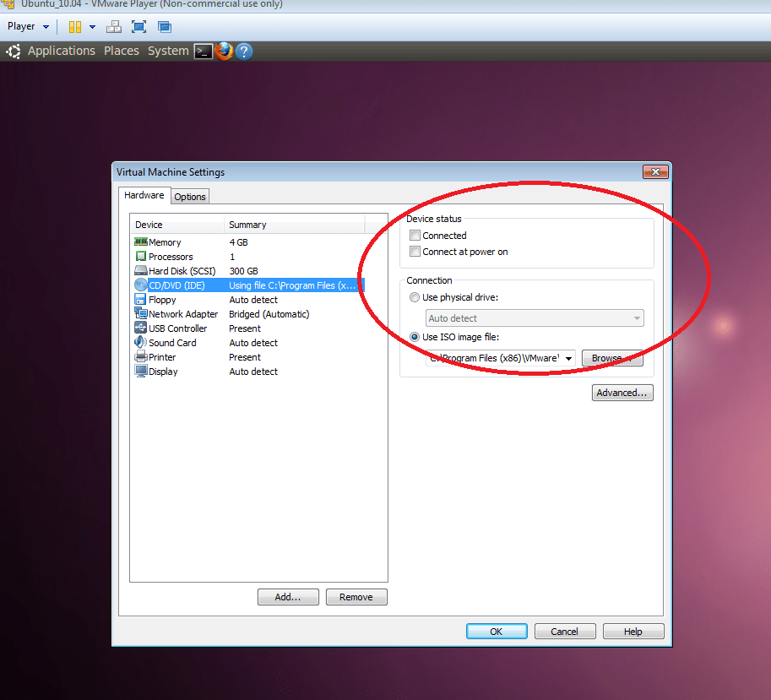Viewport: 771px width, 700px height.
Task: Confirm settings with the OK button
Action: pos(497,631)
